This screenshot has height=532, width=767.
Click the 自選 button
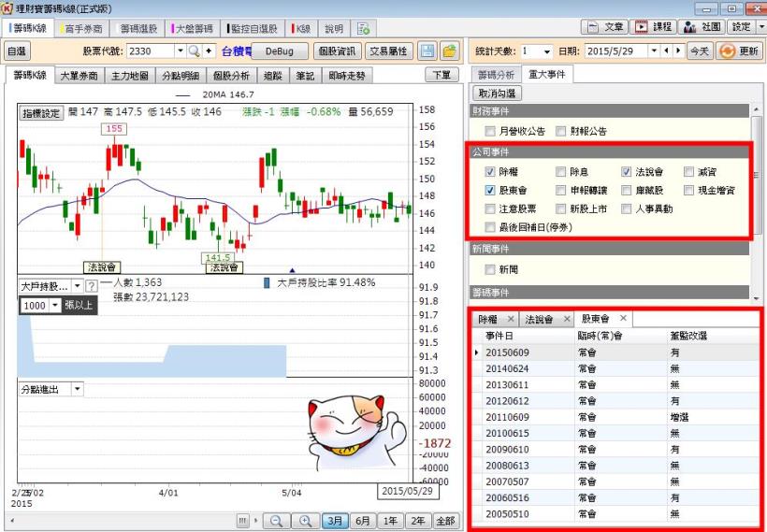17,50
